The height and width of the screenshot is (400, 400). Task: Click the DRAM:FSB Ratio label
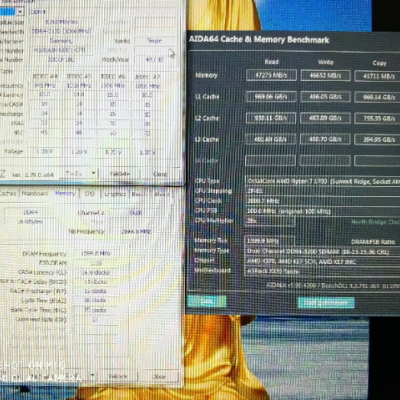(373, 242)
